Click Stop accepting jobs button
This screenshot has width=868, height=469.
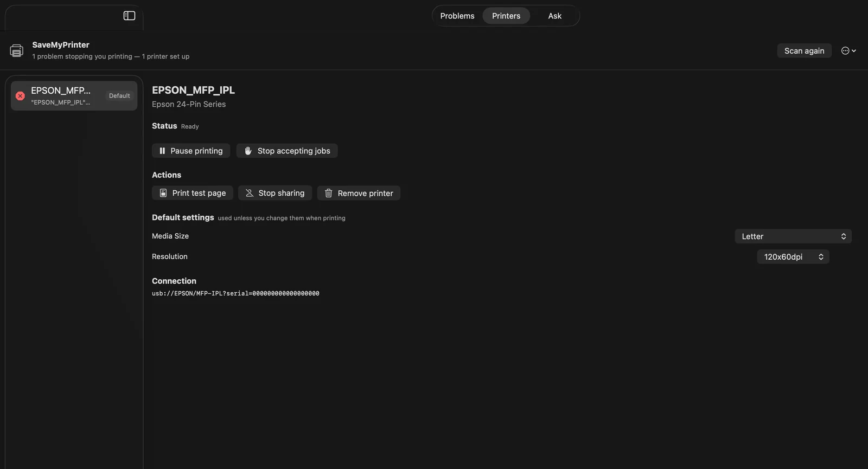click(287, 151)
